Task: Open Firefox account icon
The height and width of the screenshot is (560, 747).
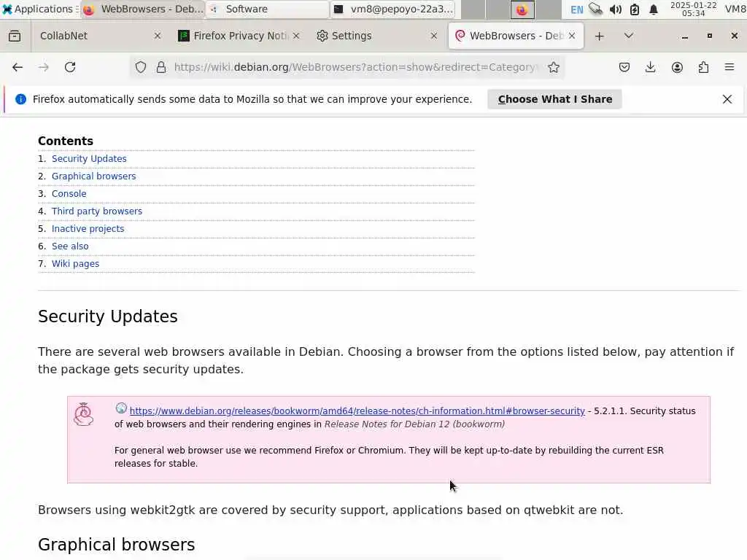Action: [677, 67]
